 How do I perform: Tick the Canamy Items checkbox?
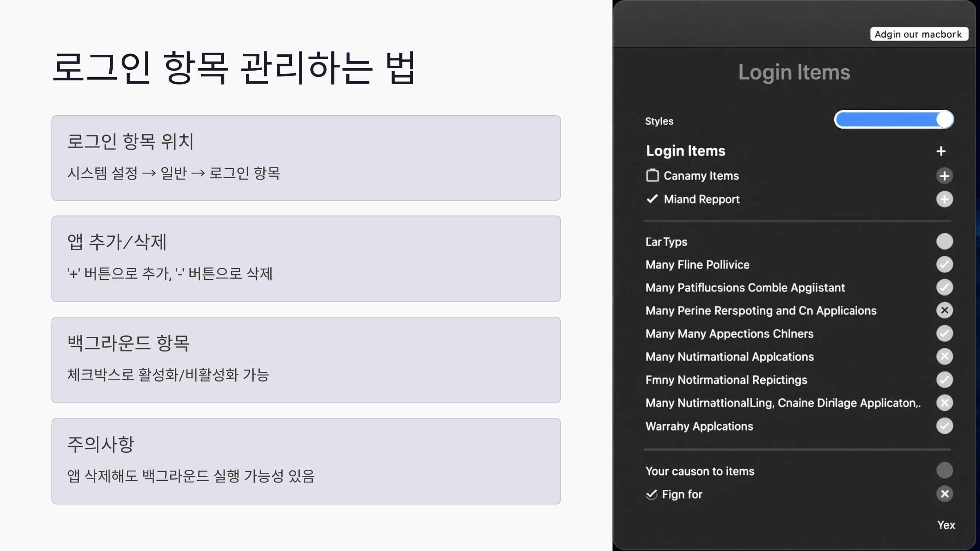click(x=653, y=176)
